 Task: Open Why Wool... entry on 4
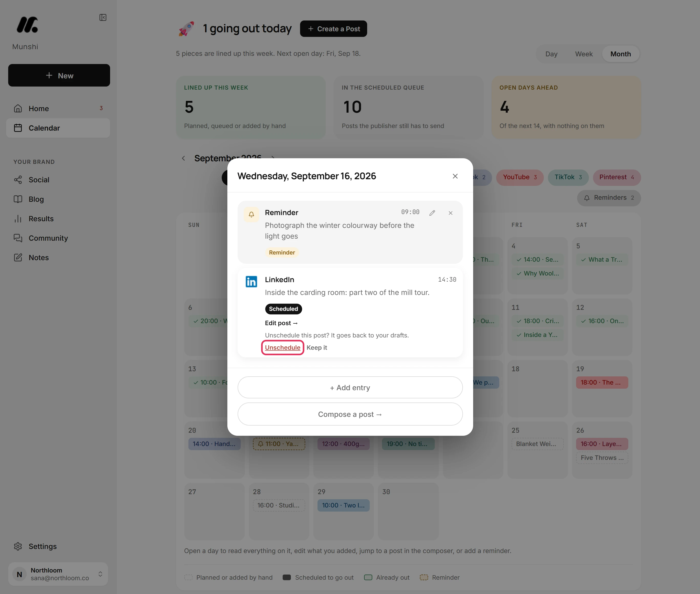click(x=537, y=274)
